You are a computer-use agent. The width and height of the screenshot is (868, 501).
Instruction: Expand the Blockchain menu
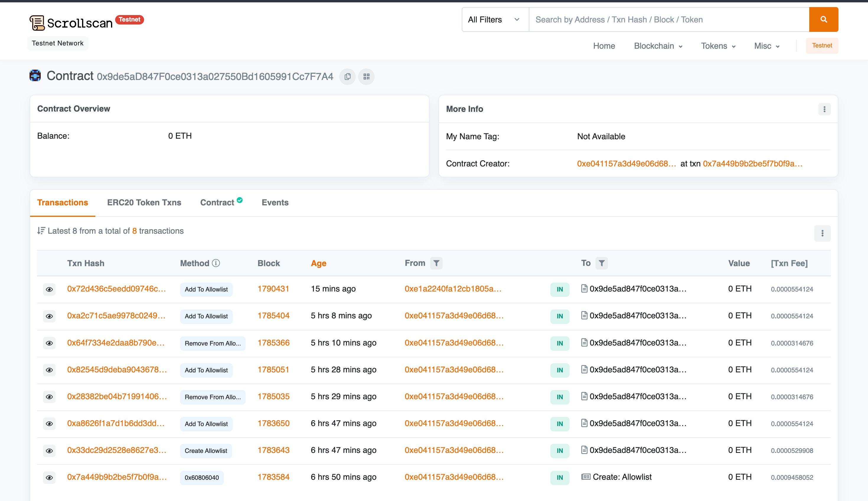click(658, 46)
